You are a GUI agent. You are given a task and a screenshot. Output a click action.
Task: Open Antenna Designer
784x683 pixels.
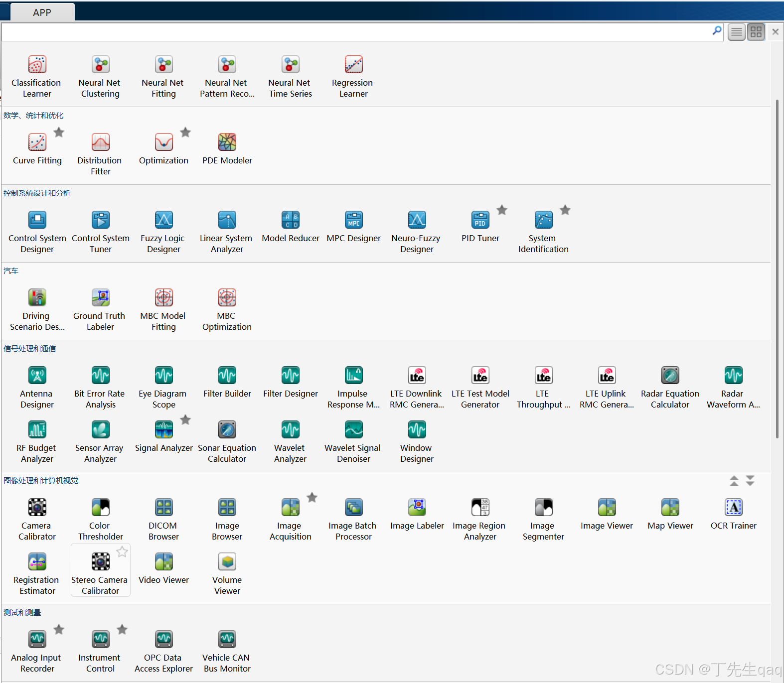(x=37, y=388)
